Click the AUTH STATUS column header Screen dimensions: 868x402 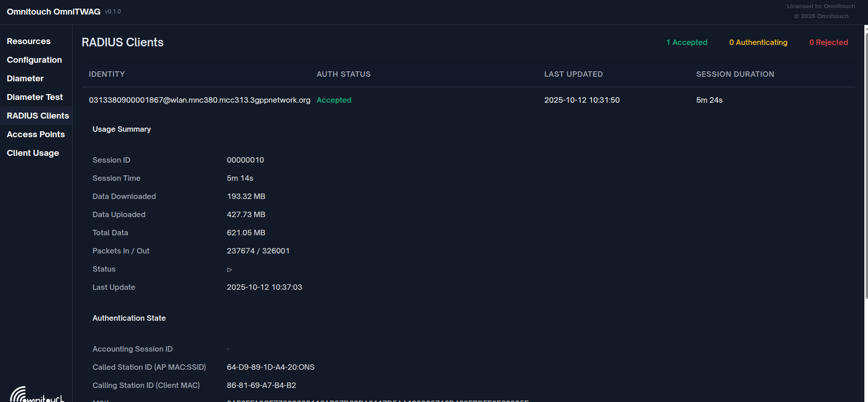coord(343,74)
